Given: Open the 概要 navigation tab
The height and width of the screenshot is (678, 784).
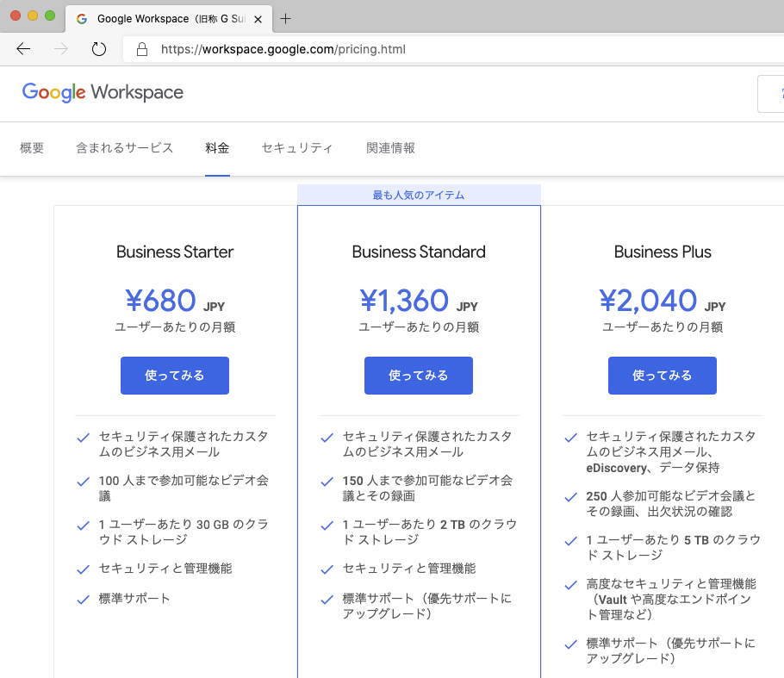Looking at the screenshot, I should coord(32,148).
